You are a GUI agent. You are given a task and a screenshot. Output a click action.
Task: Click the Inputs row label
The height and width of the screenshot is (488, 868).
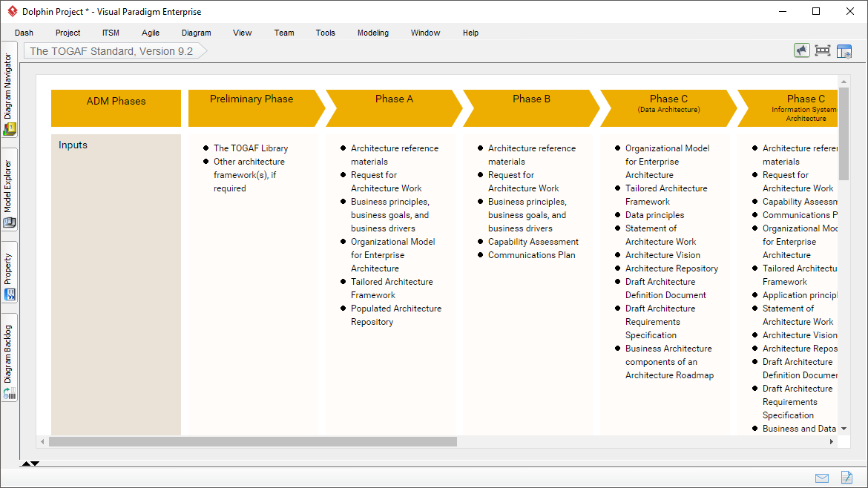[x=73, y=145]
